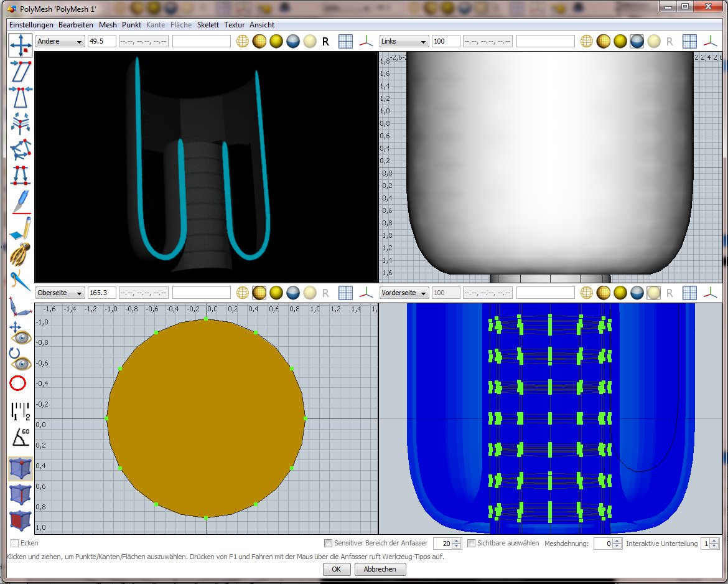
Task: Pick the thicken tool with outward arrows
Action: coord(21,123)
